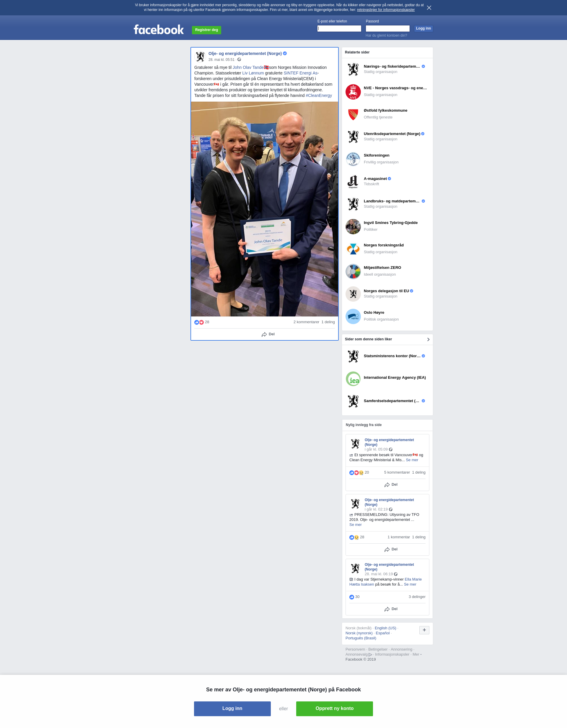Open the #CleanEnergy hashtag link
The image size is (567, 728).
coord(319,96)
